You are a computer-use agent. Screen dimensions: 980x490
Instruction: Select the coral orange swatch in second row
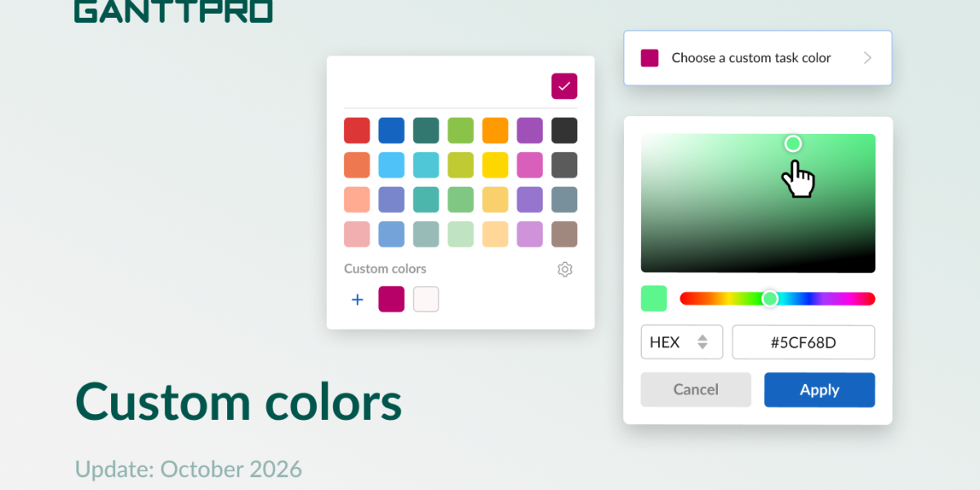357,165
